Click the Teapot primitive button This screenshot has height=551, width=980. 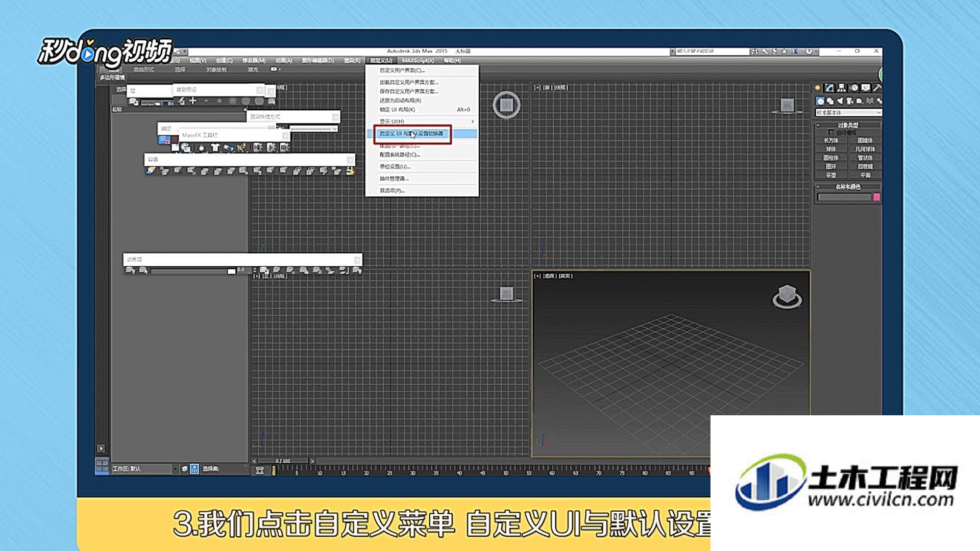(831, 175)
